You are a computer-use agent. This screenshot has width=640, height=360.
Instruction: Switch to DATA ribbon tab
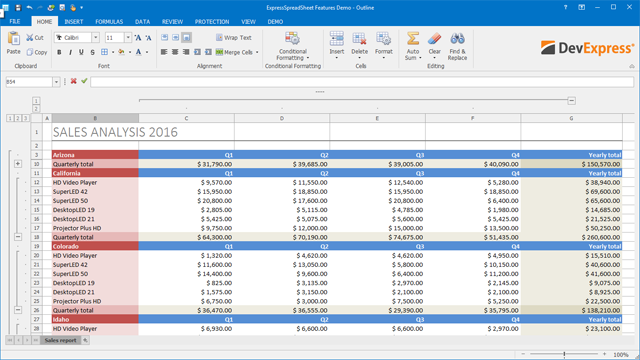click(142, 22)
